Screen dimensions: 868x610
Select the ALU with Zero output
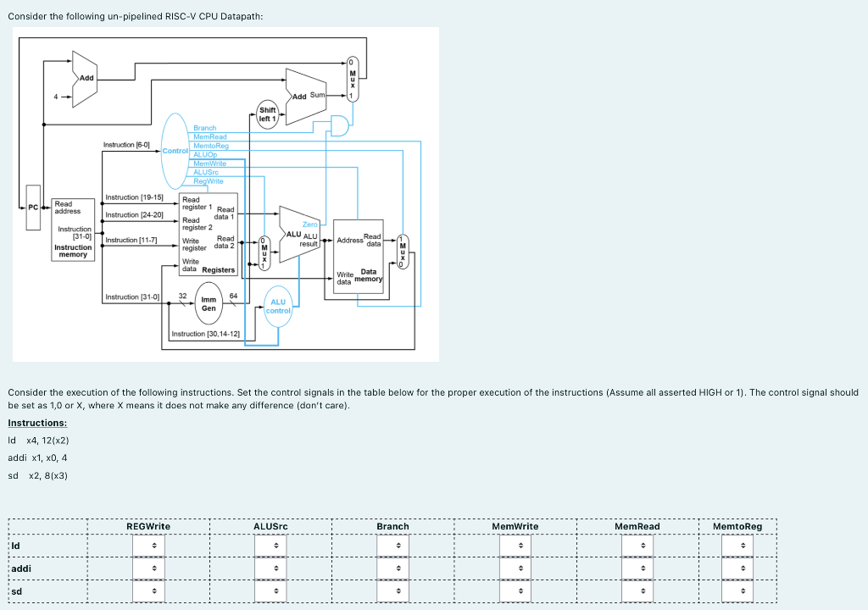coord(298,233)
